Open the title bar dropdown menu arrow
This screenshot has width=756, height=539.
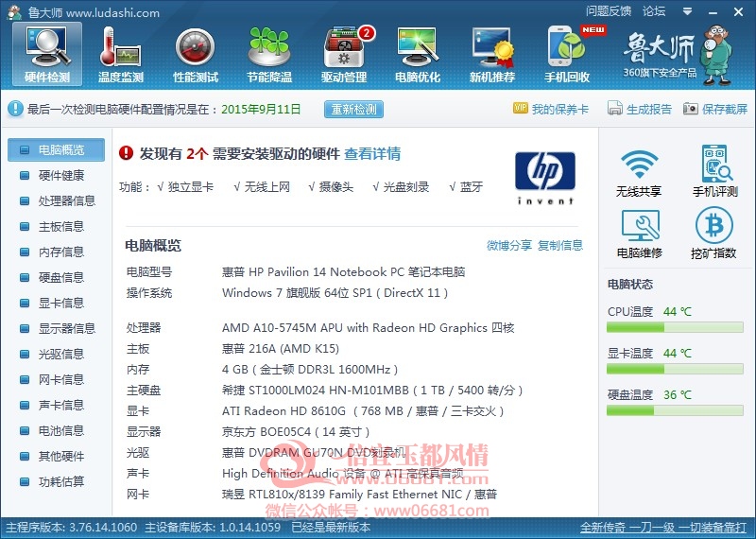[688, 11]
